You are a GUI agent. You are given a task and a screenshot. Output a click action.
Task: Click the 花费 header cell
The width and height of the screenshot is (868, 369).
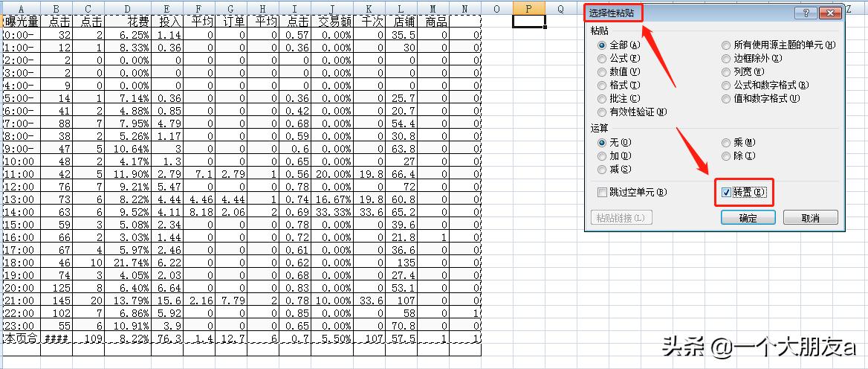[128, 22]
